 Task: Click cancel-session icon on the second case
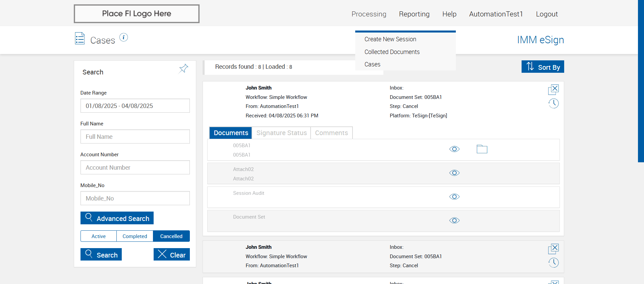553,248
